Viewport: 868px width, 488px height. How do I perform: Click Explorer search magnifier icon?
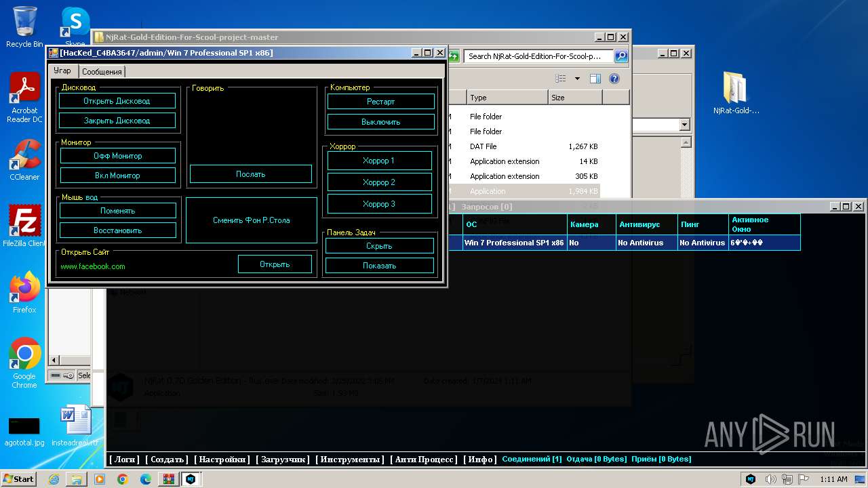(x=620, y=56)
